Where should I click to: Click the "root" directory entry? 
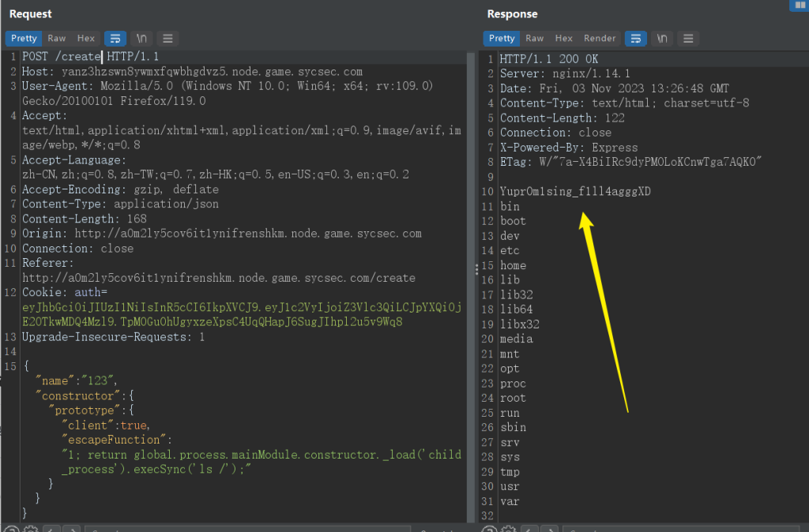pyautogui.click(x=513, y=398)
